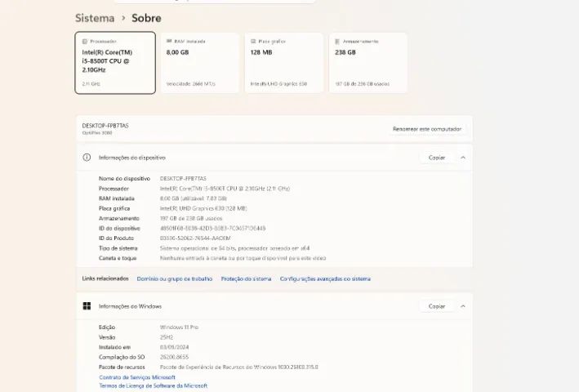Image resolution: width=579 pixels, height=392 pixels.
Task: Go back to Sistema breadcrumb
Action: (x=95, y=18)
